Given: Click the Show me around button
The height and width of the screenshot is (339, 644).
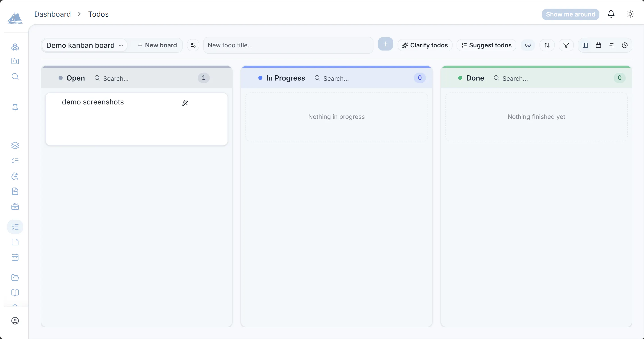Looking at the screenshot, I should tap(571, 14).
